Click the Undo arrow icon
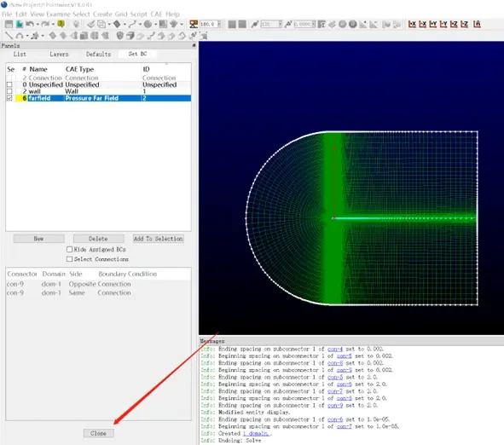This screenshot has width=504, height=445. point(30,24)
